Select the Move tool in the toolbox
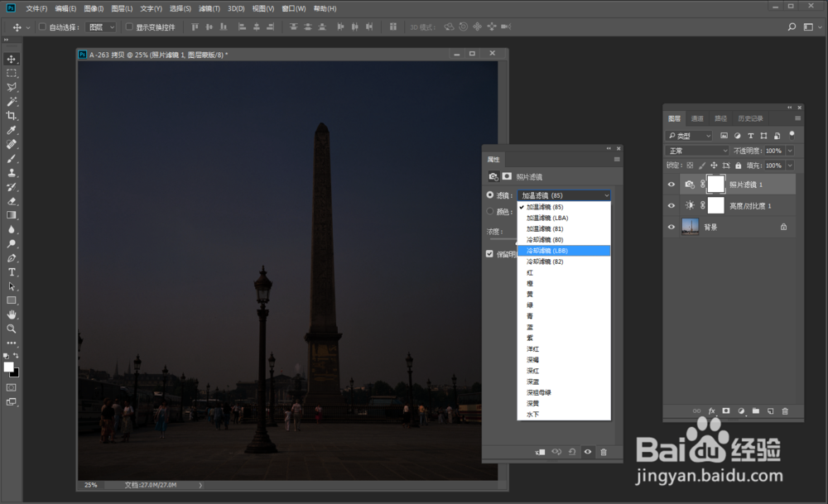828x504 pixels. click(x=11, y=59)
